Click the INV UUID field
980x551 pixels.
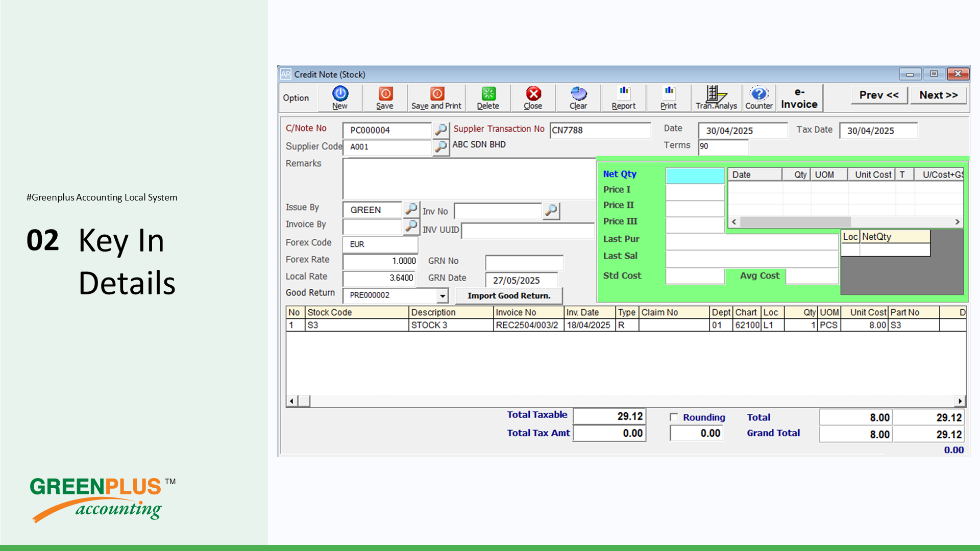[528, 230]
